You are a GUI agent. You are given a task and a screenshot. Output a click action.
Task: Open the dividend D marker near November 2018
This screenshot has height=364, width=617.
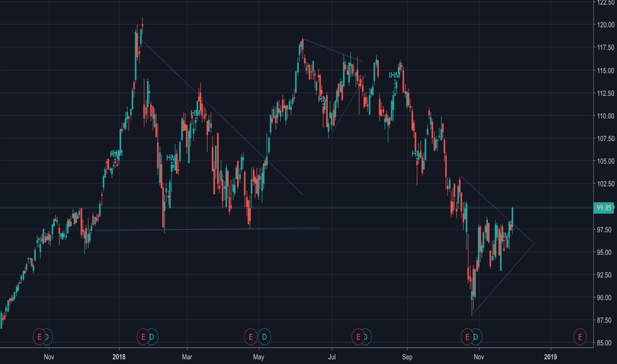pyautogui.click(x=476, y=337)
